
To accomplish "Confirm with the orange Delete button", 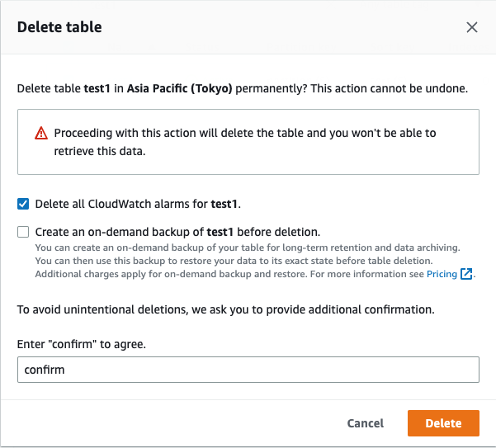I will (443, 423).
